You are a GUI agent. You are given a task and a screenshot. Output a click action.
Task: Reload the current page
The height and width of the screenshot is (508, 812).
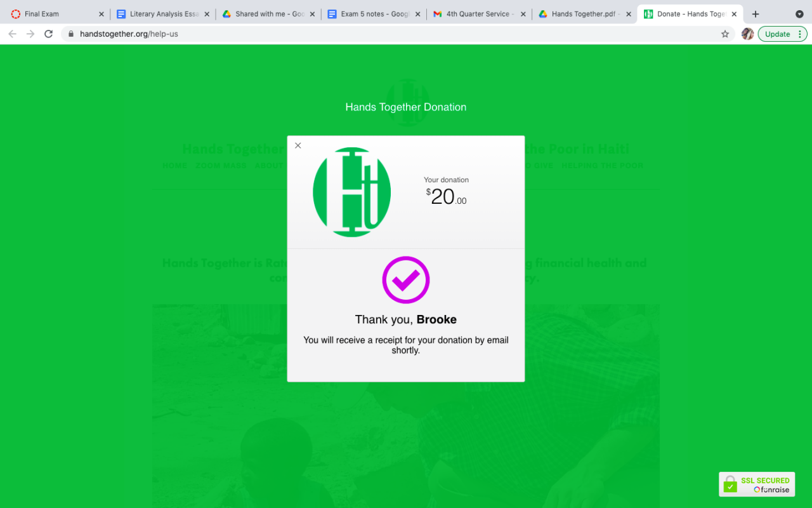[x=48, y=34]
